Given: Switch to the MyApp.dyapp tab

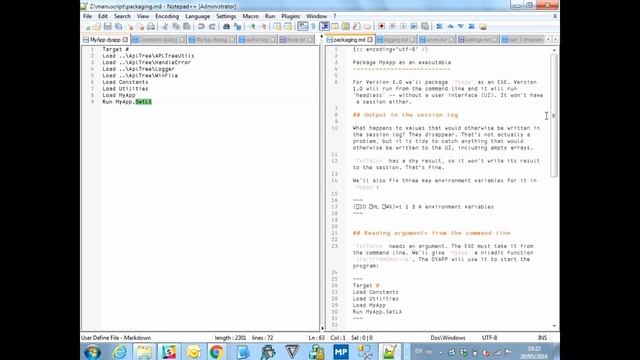Looking at the screenshot, I should coord(105,40).
